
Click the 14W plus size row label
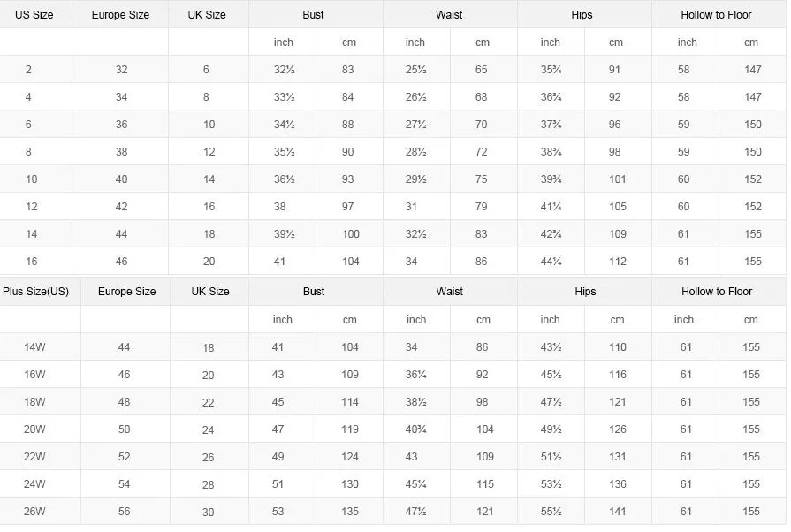point(34,347)
